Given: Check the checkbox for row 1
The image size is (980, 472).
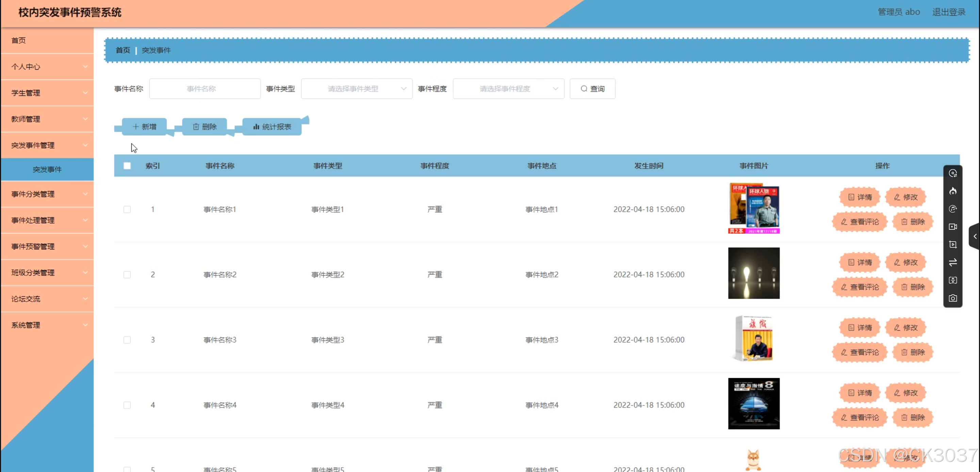Looking at the screenshot, I should pos(127,209).
